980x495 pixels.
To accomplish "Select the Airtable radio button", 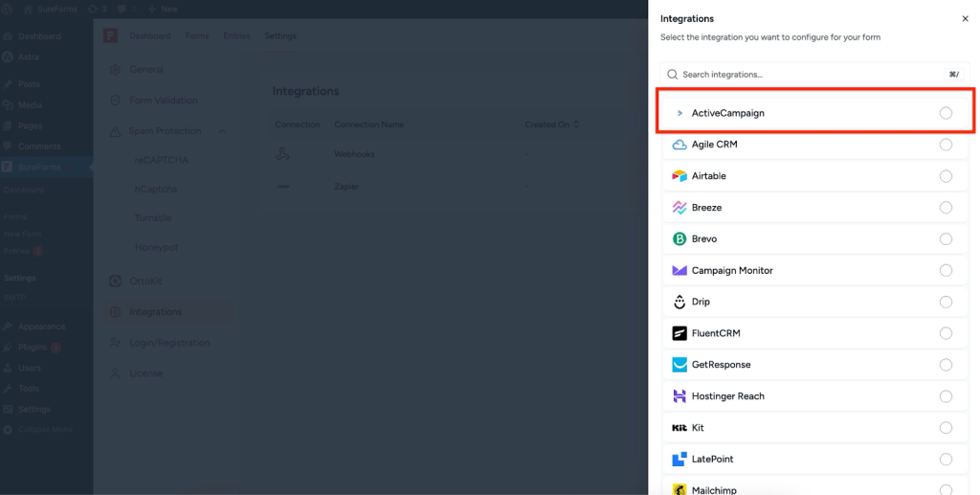I will [946, 176].
